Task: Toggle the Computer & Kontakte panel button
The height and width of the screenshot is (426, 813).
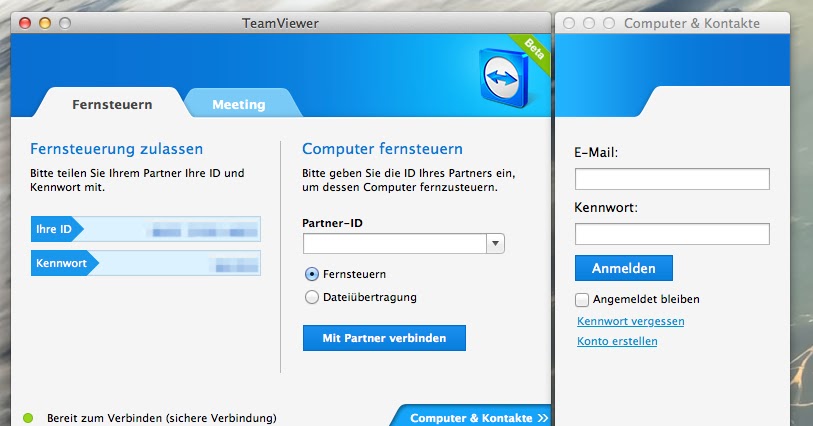Action: tap(472, 417)
